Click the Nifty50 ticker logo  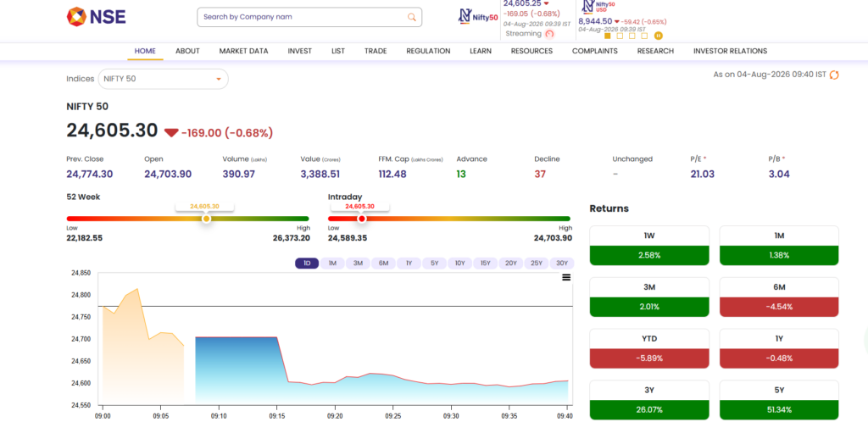click(x=478, y=16)
